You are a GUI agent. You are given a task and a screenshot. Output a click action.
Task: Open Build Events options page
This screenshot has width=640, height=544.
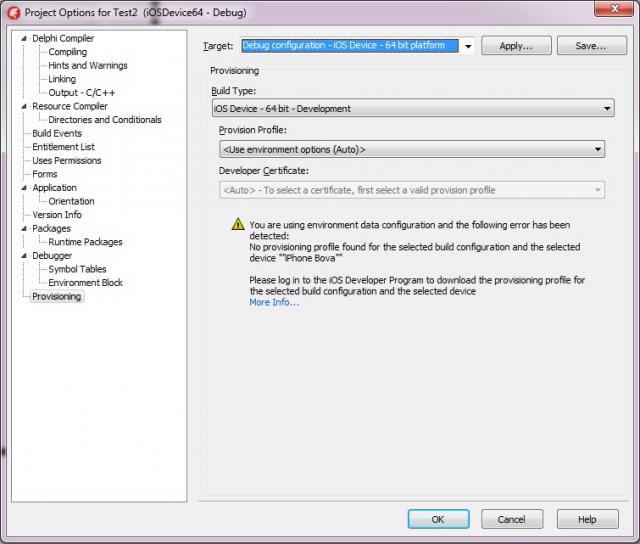57,133
